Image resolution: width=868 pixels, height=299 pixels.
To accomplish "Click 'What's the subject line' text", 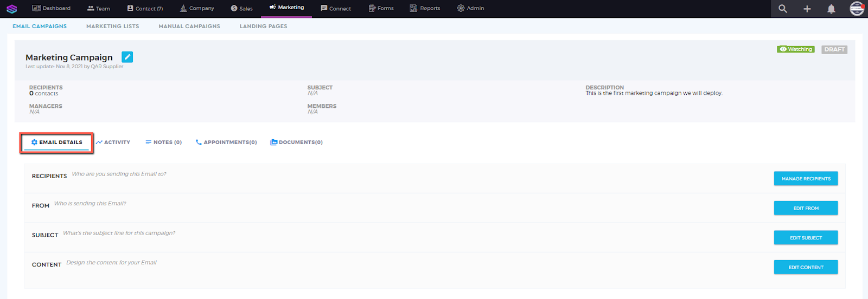I will [119, 233].
